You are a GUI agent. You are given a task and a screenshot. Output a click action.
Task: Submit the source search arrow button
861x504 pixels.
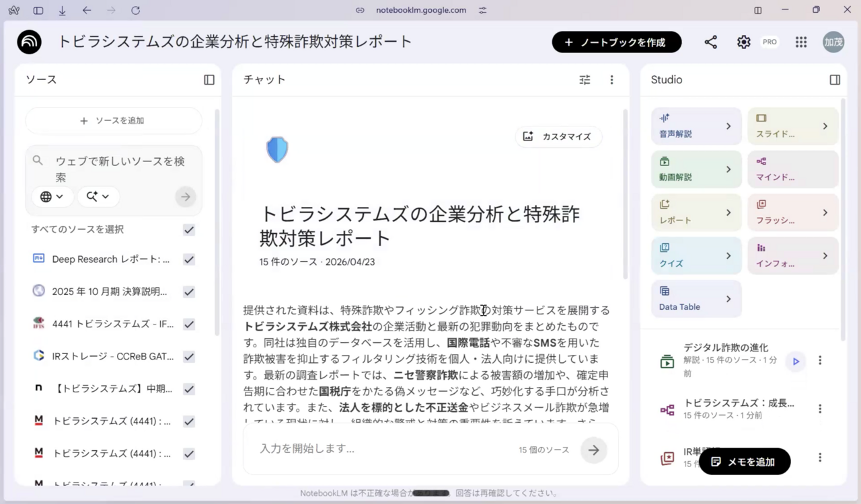(x=186, y=196)
